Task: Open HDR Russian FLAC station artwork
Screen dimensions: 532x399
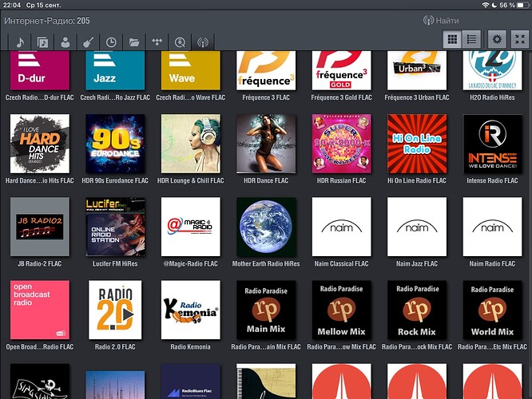Action: pyautogui.click(x=342, y=144)
